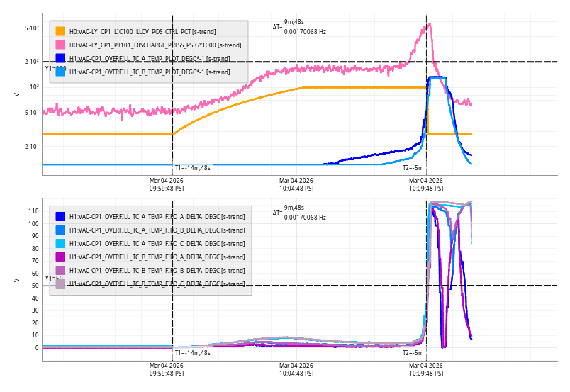Click pink swatch for DISCHARGE_PRESS_PSIG channel
570x392 pixels.
point(60,45)
